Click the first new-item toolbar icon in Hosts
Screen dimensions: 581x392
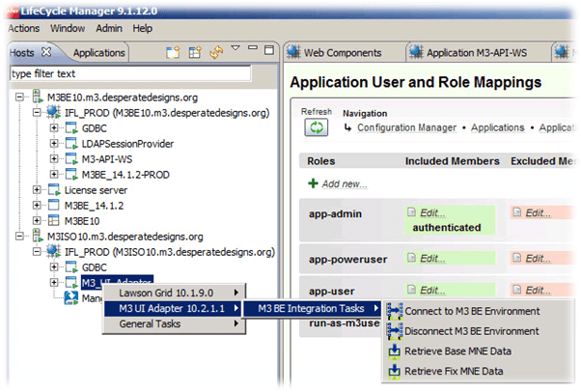(174, 53)
